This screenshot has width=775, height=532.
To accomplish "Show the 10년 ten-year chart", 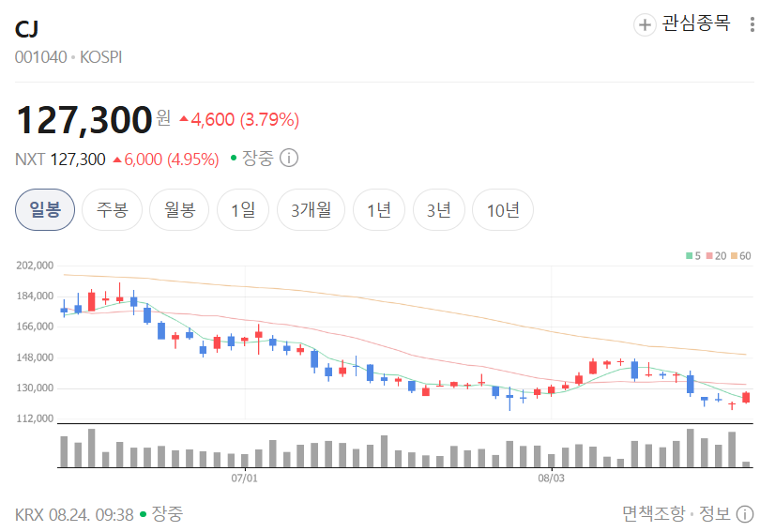I will point(503,209).
